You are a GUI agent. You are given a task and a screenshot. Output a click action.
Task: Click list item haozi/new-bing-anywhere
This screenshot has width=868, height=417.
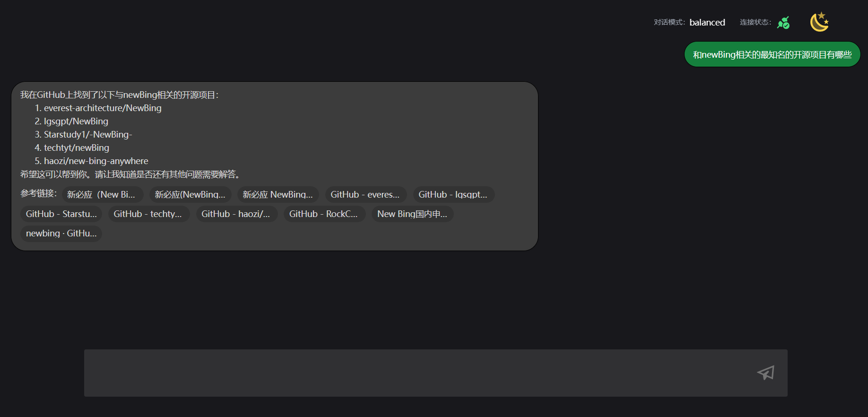click(x=96, y=161)
